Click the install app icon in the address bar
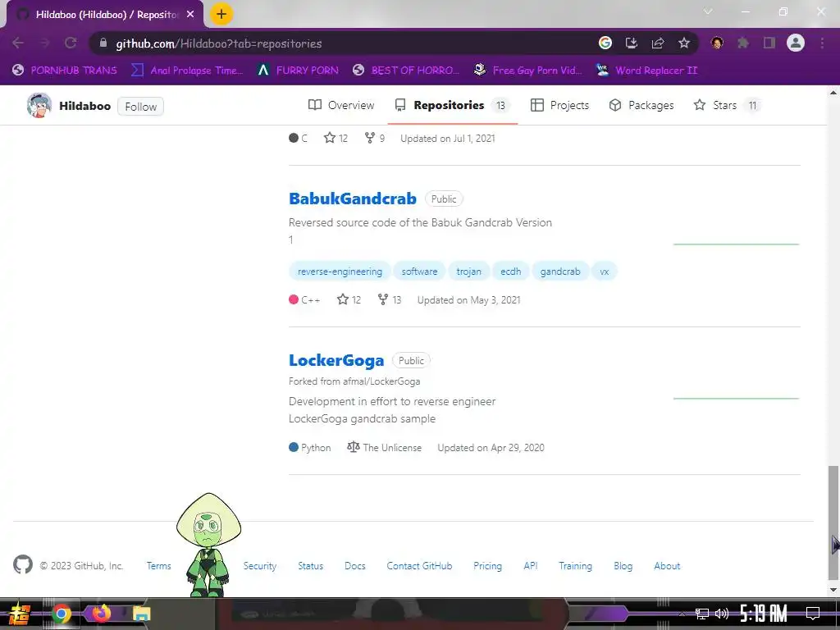Screen dimensions: 840x630 [632, 43]
